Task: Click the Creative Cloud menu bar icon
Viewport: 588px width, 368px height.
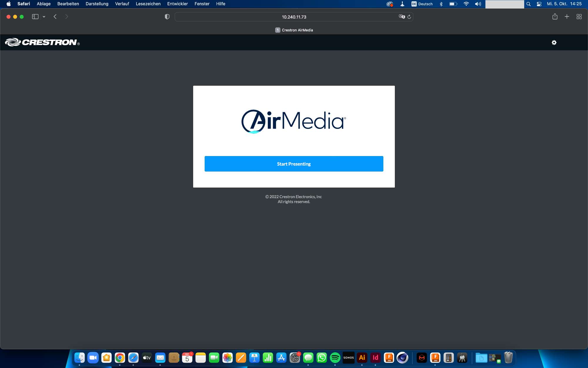Action: click(390, 4)
